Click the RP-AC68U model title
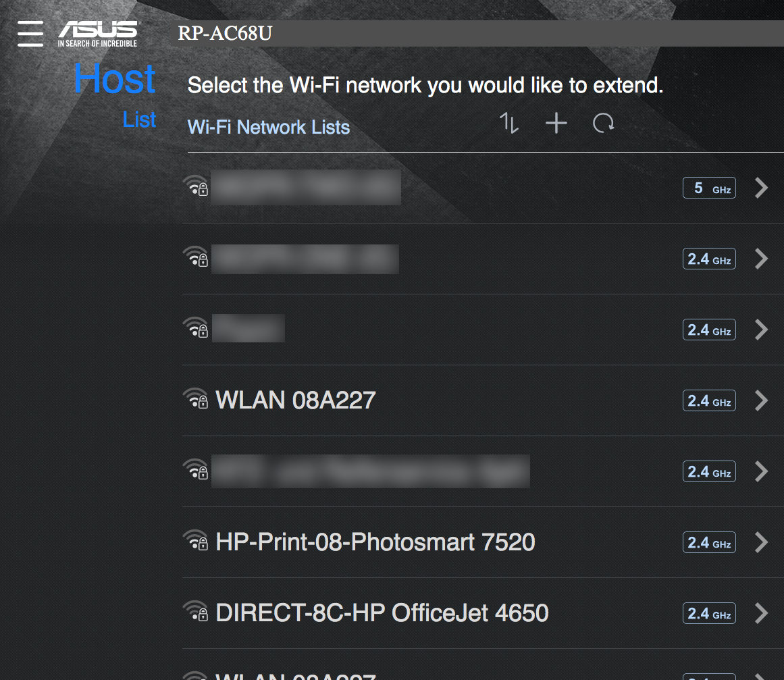 coord(225,32)
